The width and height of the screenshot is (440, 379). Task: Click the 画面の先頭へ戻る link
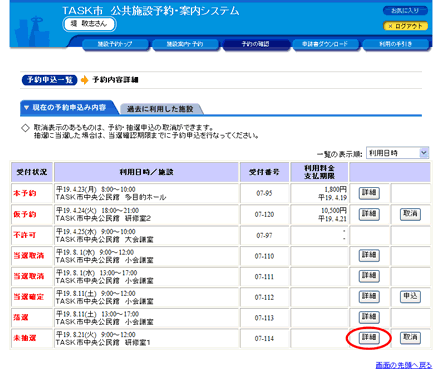pyautogui.click(x=404, y=365)
